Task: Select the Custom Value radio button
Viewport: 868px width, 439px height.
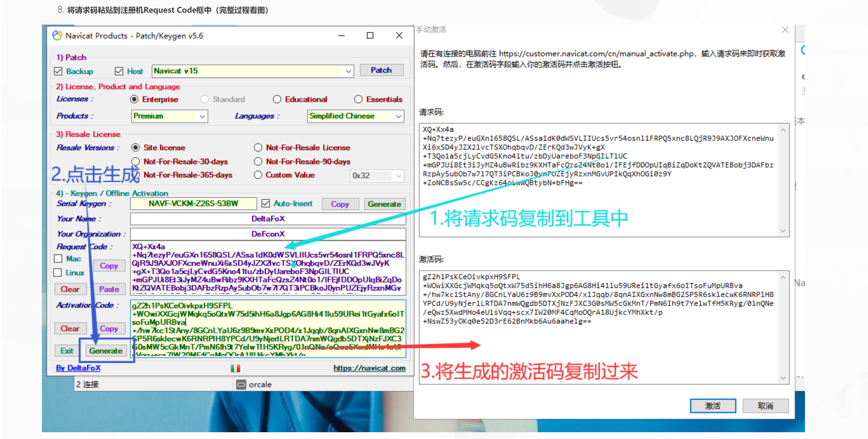Action: click(258, 175)
